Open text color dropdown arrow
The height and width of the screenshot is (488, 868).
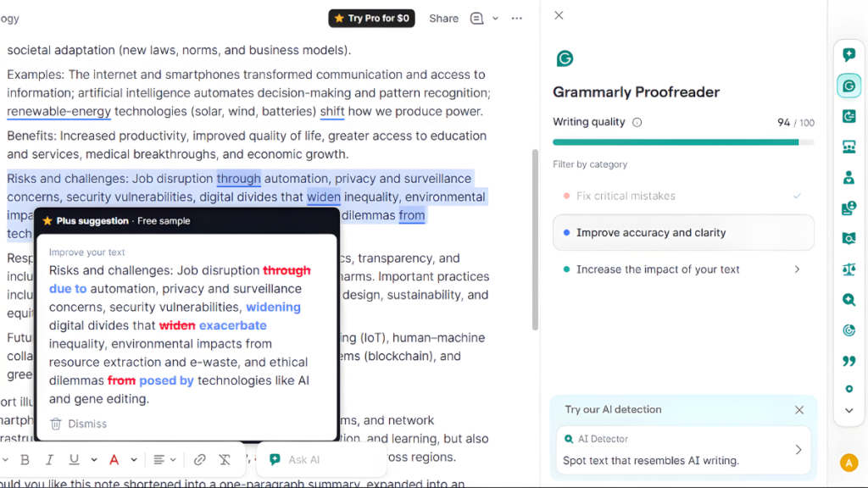pos(133,460)
